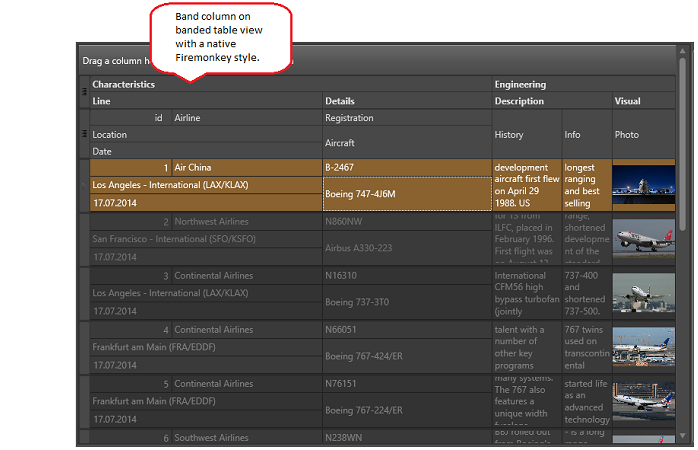This screenshot has height=450, width=698.
Task: Sort by the Airline column header
Action: [247, 118]
